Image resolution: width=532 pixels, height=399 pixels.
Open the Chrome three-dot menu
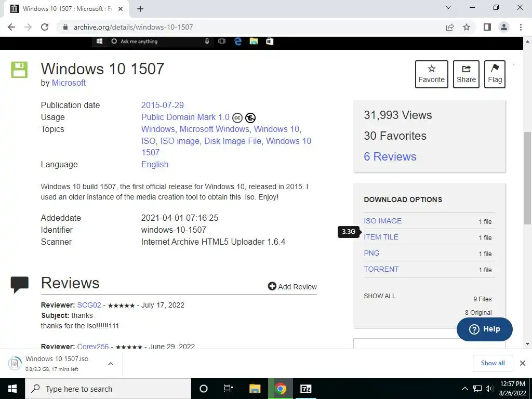(521, 27)
